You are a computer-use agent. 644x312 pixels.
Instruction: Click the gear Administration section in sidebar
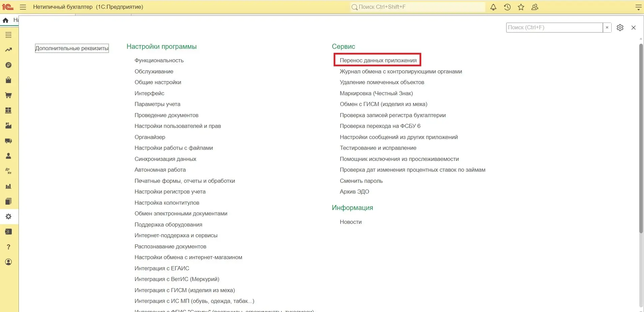coord(8,216)
